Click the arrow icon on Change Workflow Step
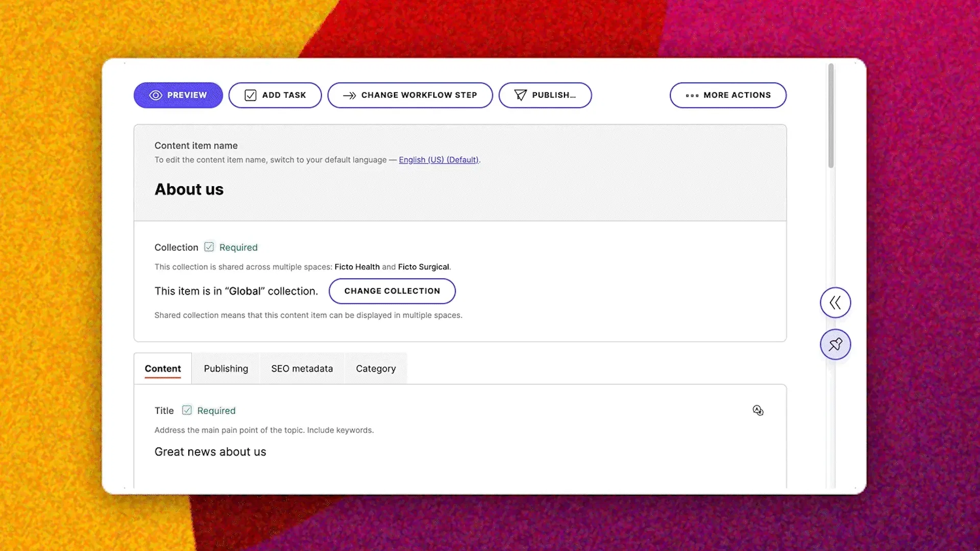 [x=350, y=95]
